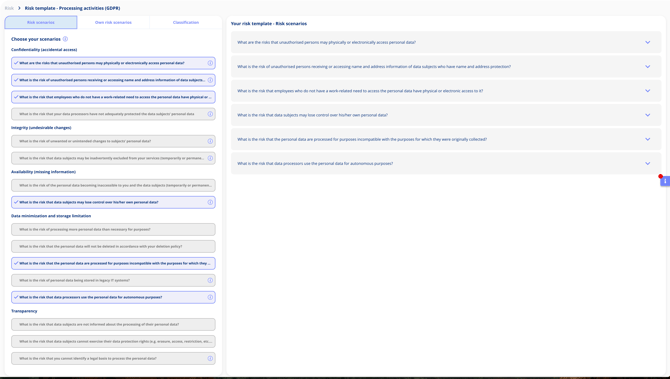670x379 pixels.
Task: Show info for lose control scenario
Action: point(210,202)
